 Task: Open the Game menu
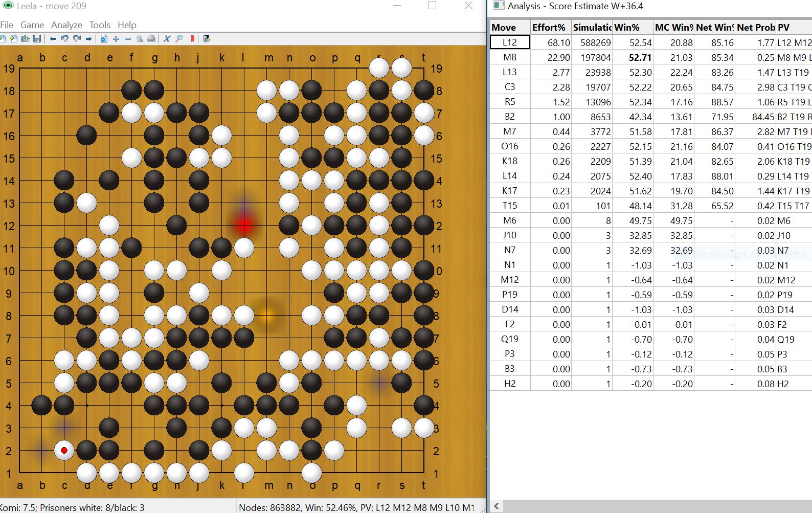32,25
